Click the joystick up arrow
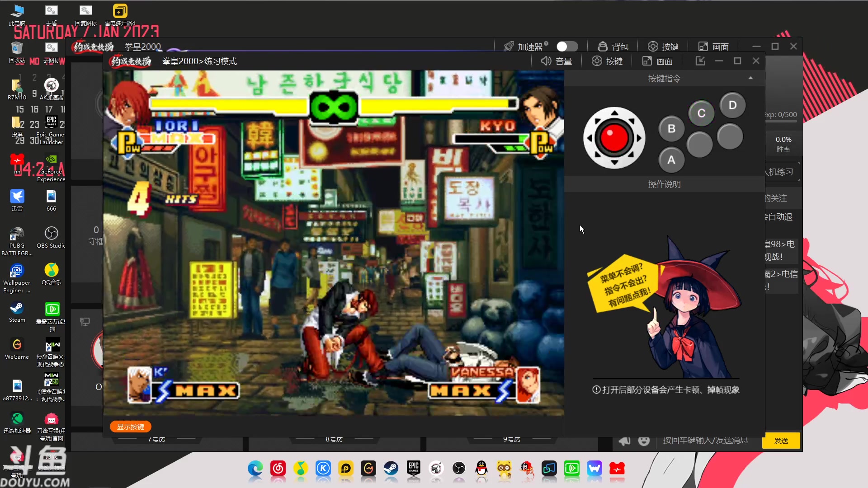The width and height of the screenshot is (868, 488). pos(614,113)
